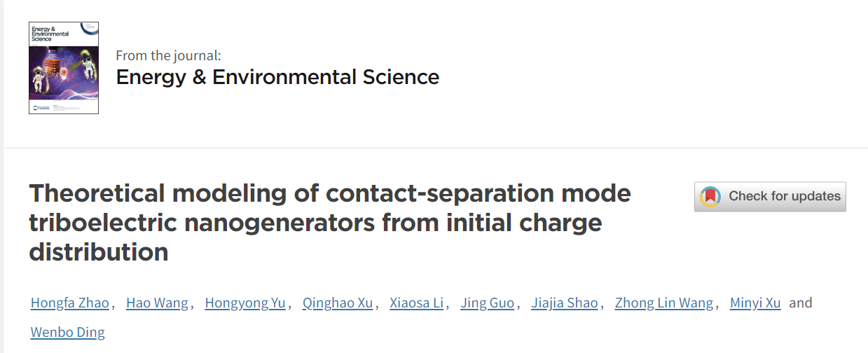Screen dimensions: 868x353
Task: Click on author Xiaosa Li
Action: coord(416,303)
